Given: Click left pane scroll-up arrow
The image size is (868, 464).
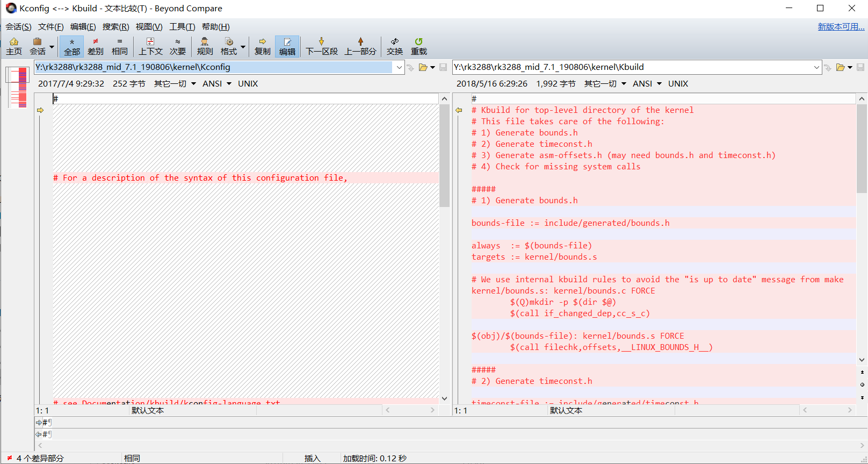Looking at the screenshot, I should tap(444, 98).
